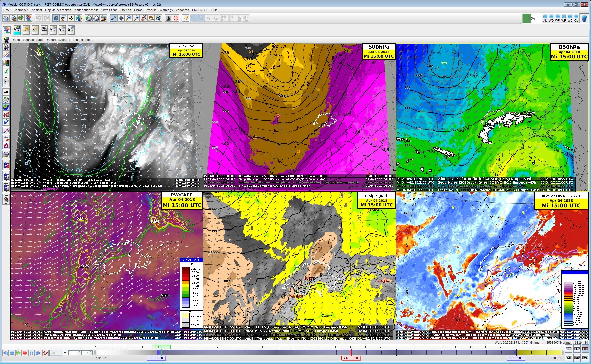Click the red 15:00 timeline marker

click(351, 358)
